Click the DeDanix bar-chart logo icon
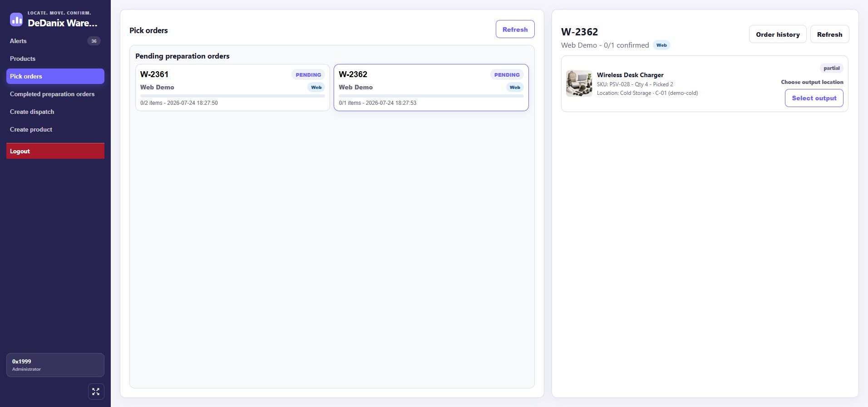This screenshot has height=407, width=868. click(x=16, y=19)
